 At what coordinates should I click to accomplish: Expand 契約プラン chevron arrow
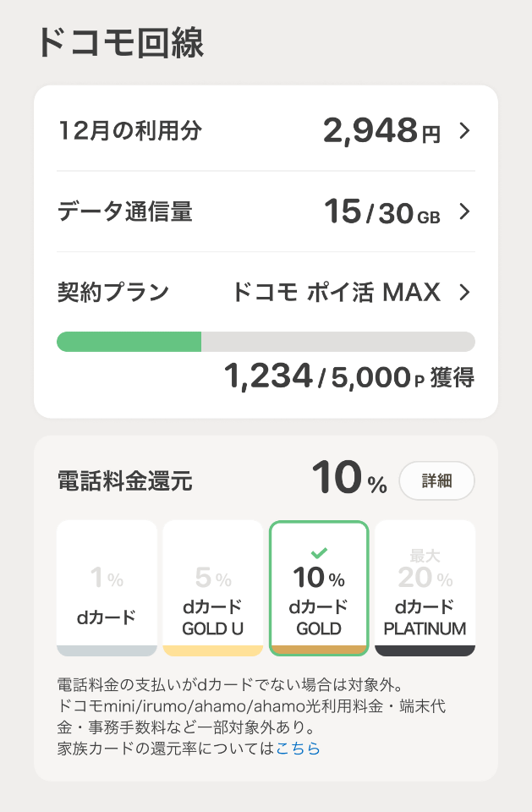[x=463, y=293]
